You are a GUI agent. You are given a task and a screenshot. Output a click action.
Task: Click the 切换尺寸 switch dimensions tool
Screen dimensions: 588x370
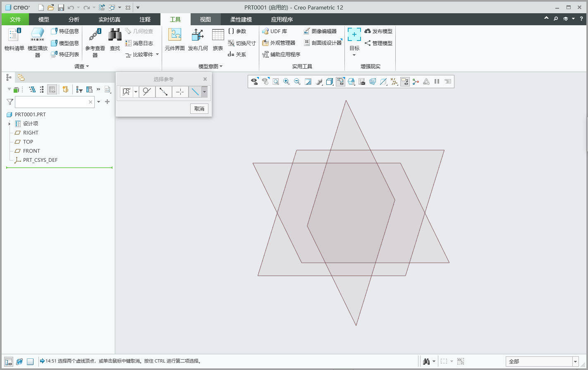click(242, 43)
